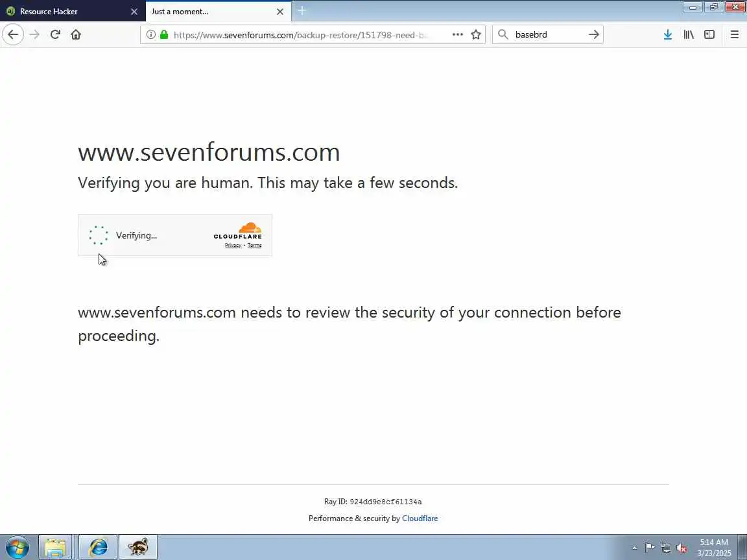Open the downloads panel arrow
The image size is (747, 560).
coord(667,34)
